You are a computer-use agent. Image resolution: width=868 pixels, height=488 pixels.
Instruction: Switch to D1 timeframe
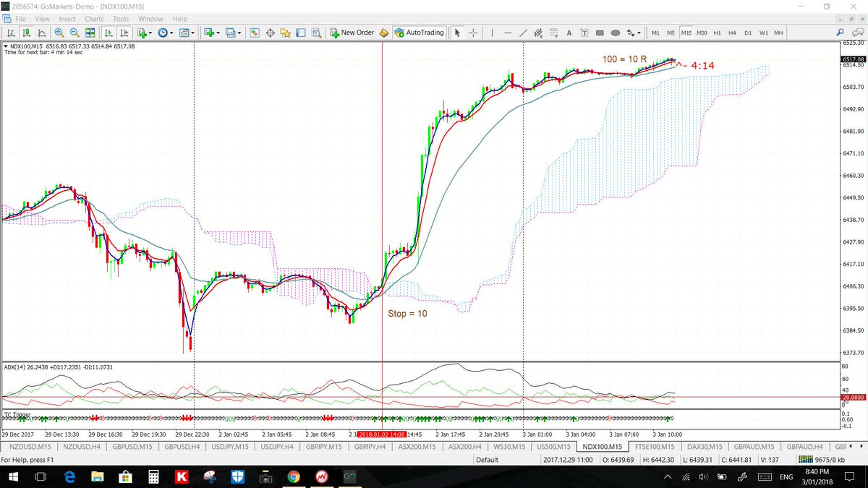point(748,33)
